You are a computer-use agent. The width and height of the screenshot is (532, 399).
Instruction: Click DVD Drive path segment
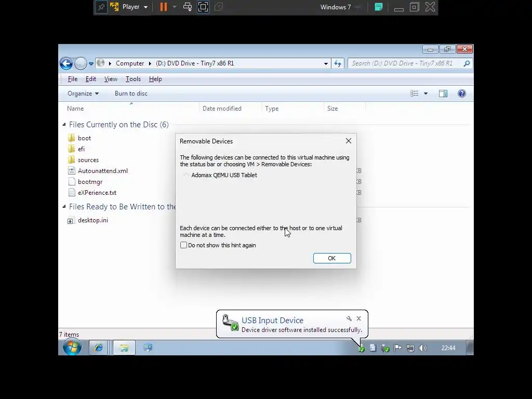(x=195, y=63)
